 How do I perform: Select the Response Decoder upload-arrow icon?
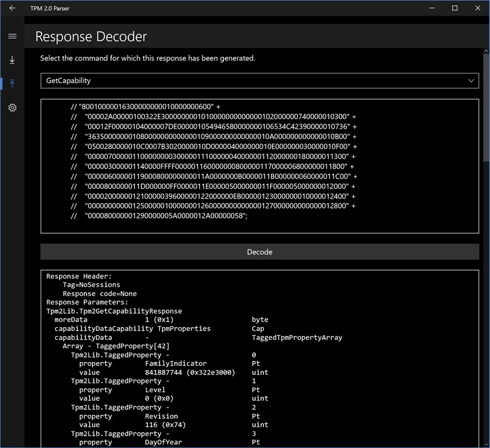12,84
